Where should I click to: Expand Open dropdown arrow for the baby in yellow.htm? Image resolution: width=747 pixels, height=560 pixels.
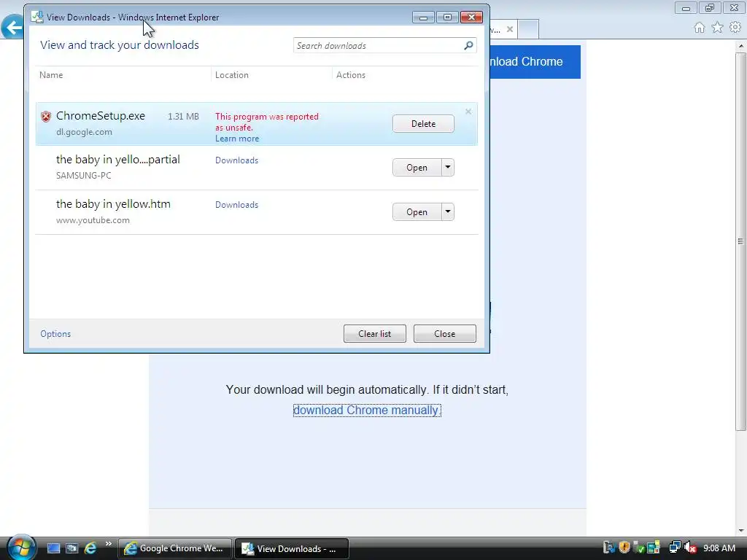448,212
